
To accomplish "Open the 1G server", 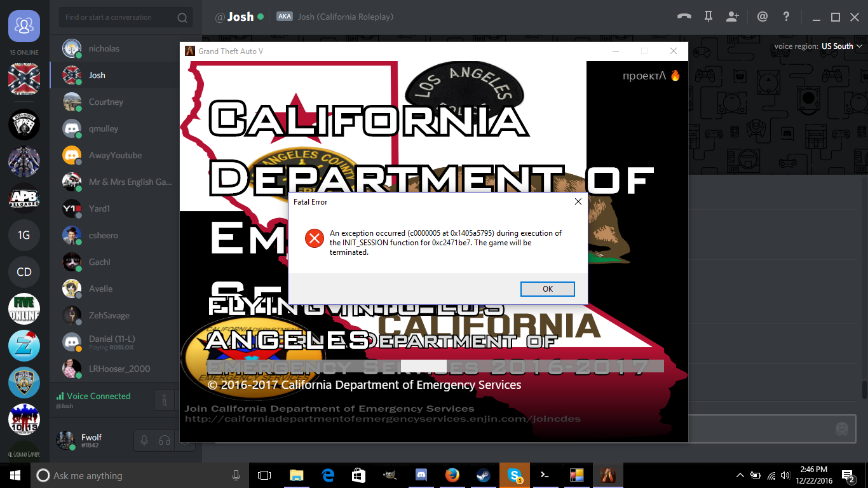I will (24, 235).
